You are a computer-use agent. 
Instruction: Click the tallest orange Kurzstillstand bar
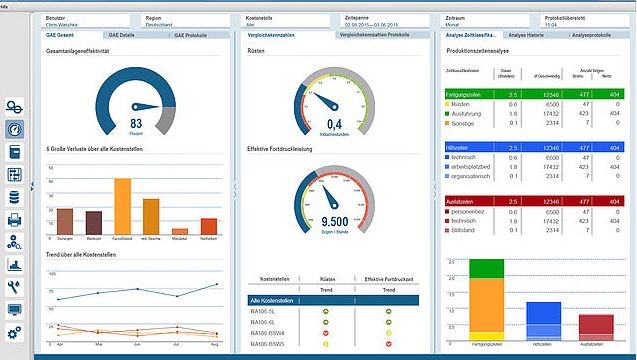coord(122,206)
